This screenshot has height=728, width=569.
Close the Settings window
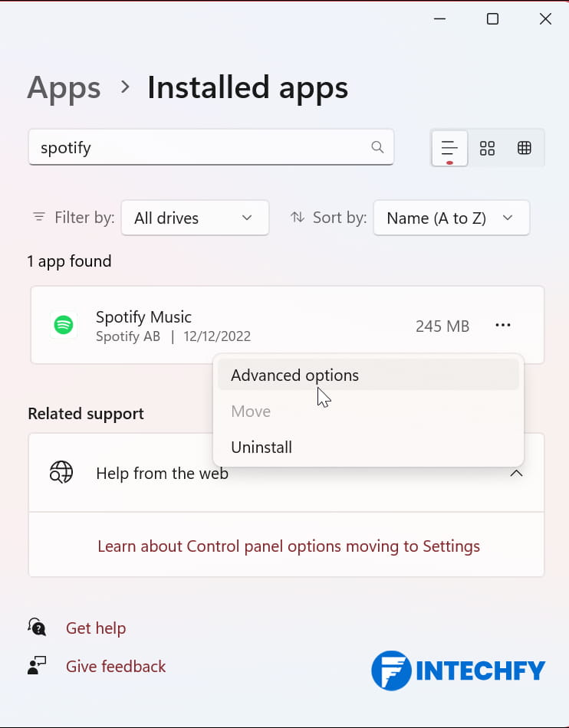pos(545,19)
